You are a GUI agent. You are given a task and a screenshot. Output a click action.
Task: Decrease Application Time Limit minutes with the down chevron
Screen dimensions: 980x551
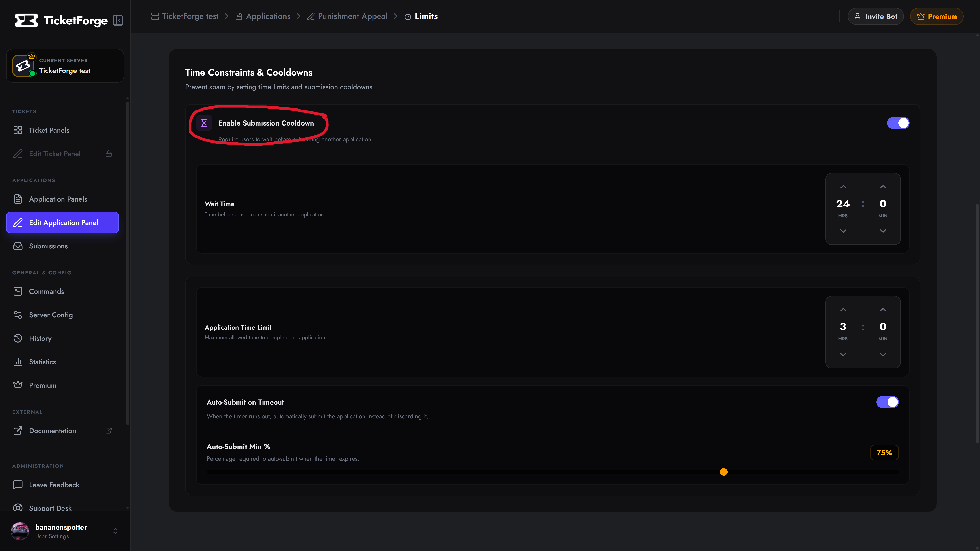pyautogui.click(x=883, y=354)
